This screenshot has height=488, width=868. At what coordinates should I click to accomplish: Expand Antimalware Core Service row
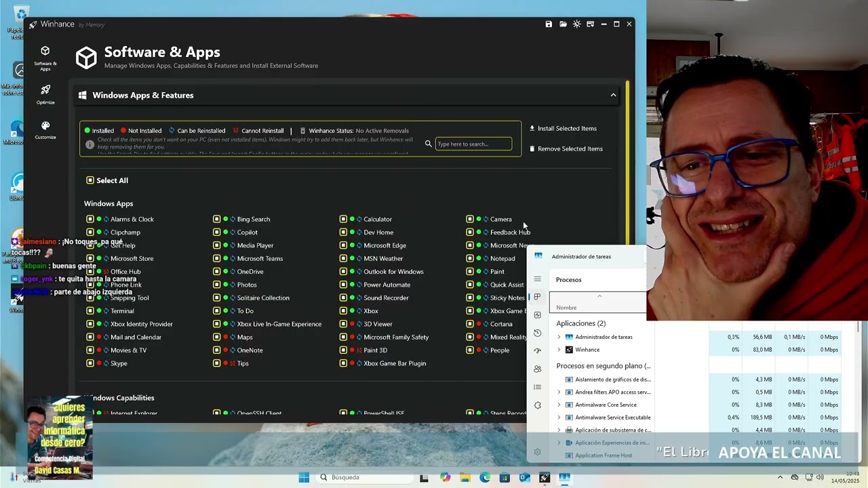pos(559,405)
